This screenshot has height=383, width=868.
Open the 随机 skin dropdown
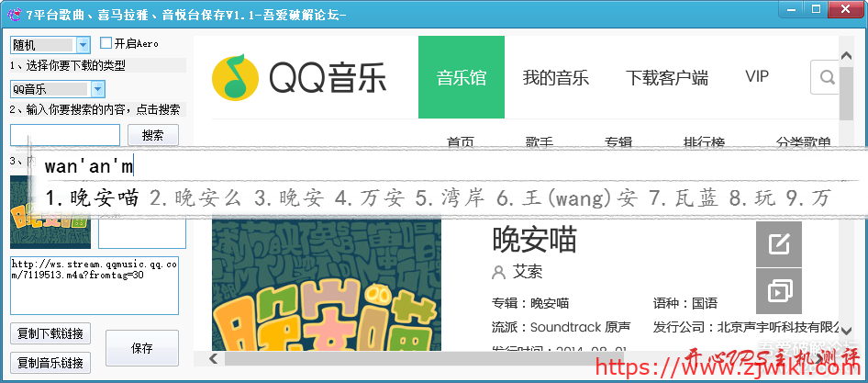pyautogui.click(x=83, y=44)
